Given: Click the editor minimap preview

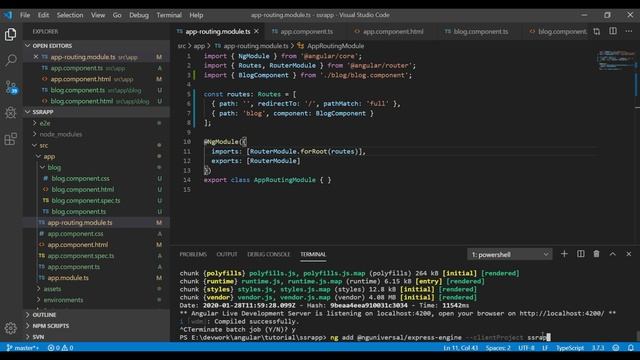Looking at the screenshot, I should pyautogui.click(x=616, y=60).
